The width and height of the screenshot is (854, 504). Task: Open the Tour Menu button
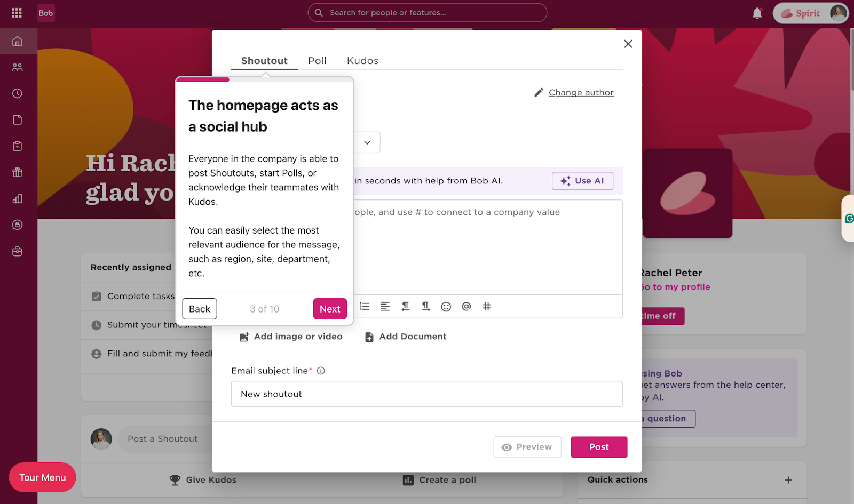pos(43,477)
